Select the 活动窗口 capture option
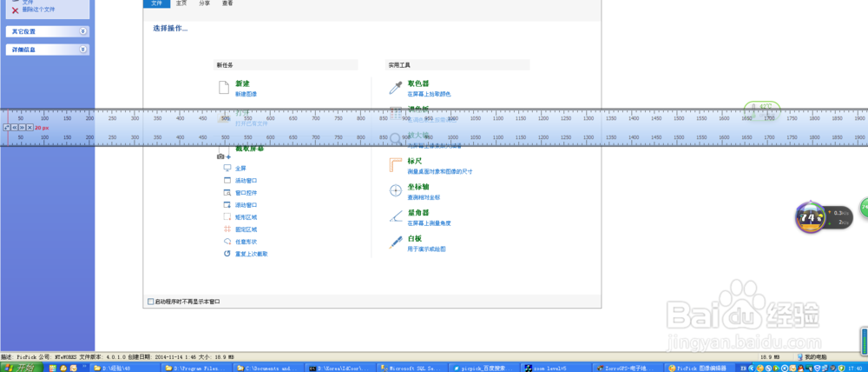868x372 pixels. point(247,181)
